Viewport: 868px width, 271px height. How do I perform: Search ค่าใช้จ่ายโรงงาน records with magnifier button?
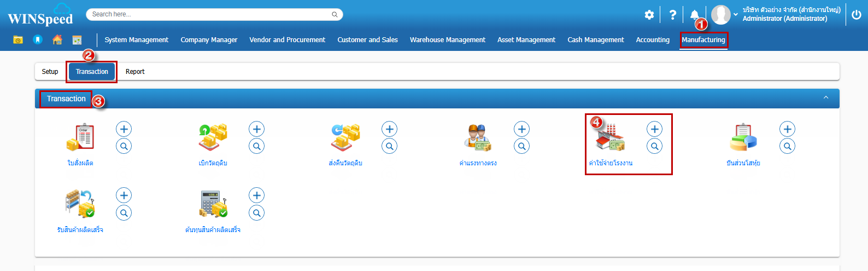pyautogui.click(x=654, y=146)
